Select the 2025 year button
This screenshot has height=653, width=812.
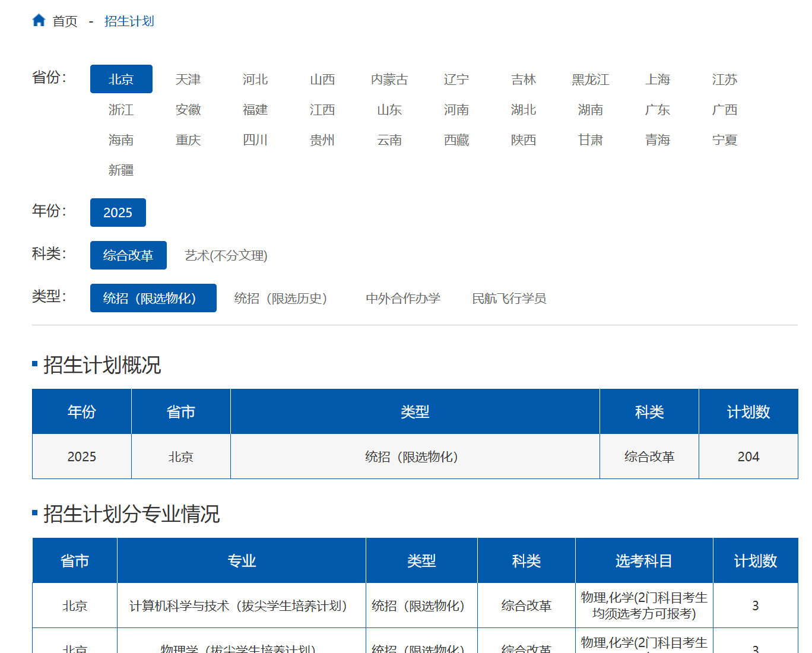point(118,213)
